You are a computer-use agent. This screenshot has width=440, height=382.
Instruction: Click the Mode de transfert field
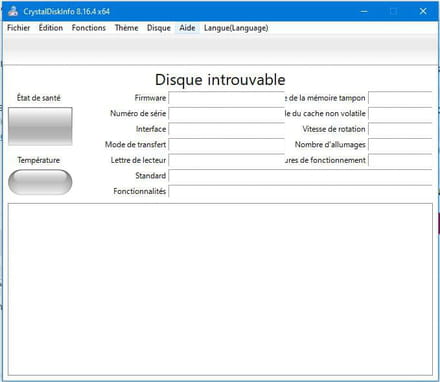pos(226,145)
